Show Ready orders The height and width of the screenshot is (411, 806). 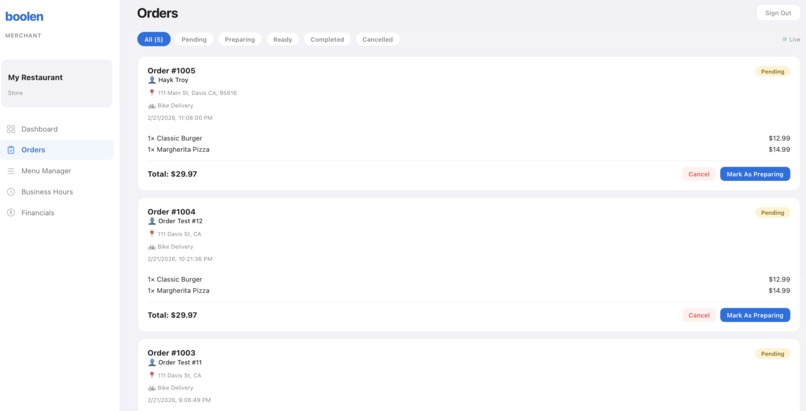pos(282,40)
